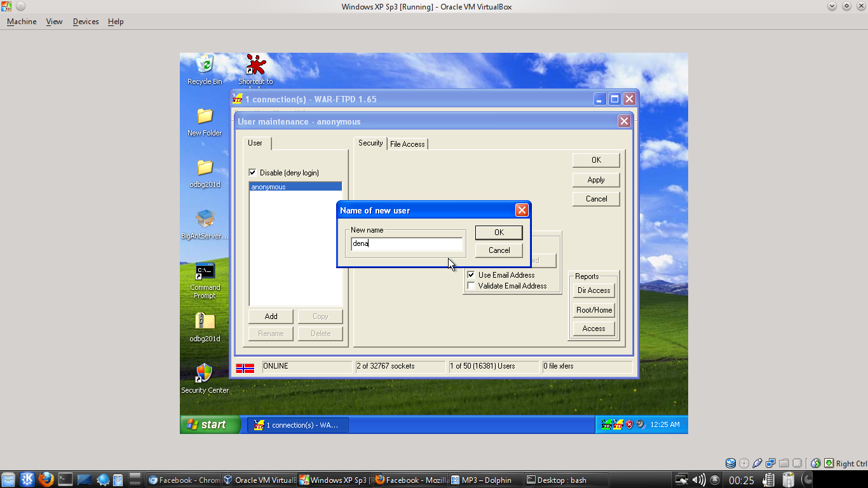
Task: Click the VirtualBox optical disc status icon
Action: click(744, 463)
